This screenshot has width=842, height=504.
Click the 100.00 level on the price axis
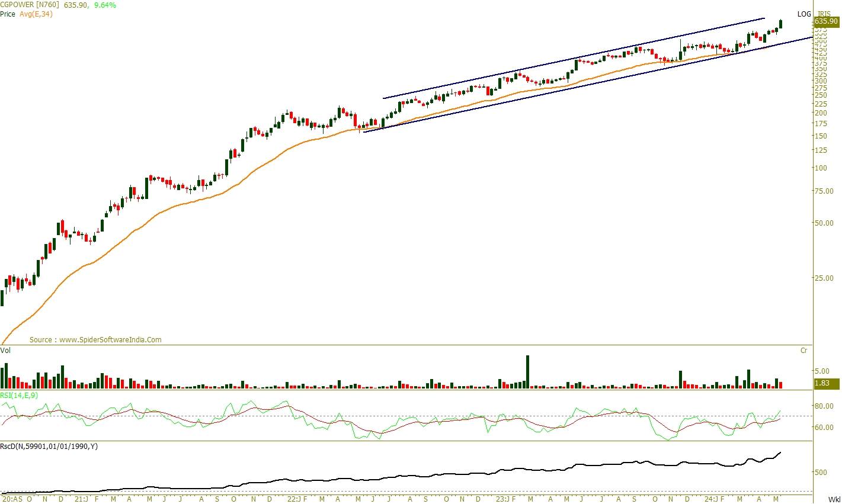820,168
